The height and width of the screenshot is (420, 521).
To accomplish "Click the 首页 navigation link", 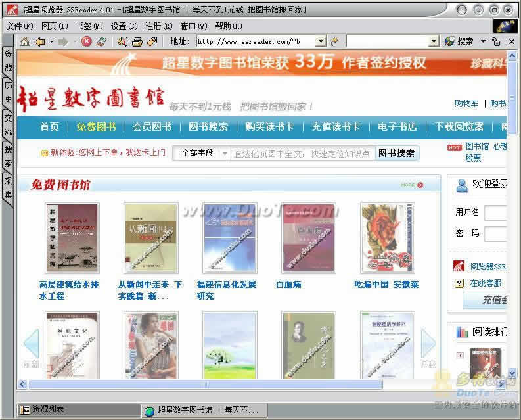I will 49,127.
